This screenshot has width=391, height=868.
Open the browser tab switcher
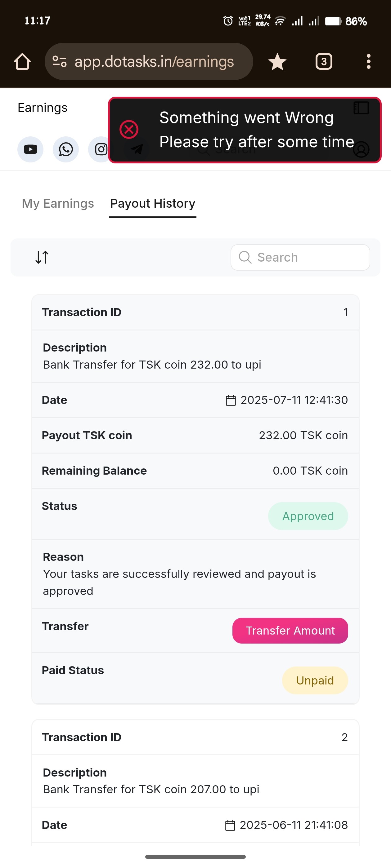324,62
